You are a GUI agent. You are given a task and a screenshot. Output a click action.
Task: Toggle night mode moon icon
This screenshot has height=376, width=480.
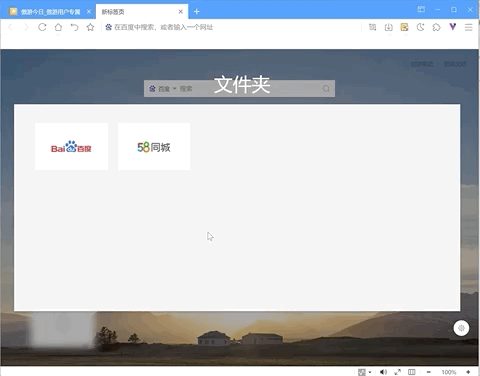click(x=421, y=27)
